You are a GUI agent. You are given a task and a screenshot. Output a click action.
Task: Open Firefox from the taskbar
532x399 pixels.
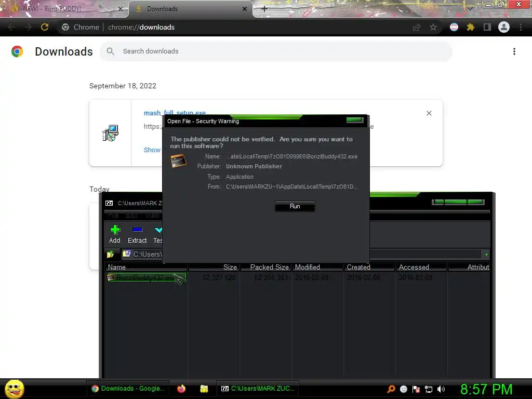click(x=181, y=389)
